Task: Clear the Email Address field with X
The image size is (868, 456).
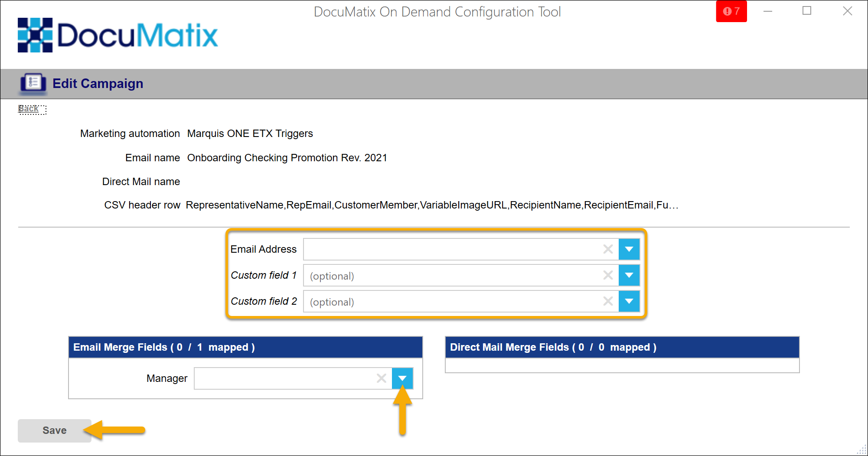Action: coord(608,249)
